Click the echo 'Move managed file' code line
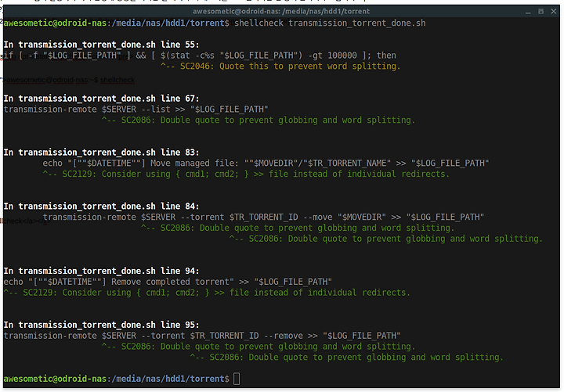564x392 pixels. pos(266,163)
